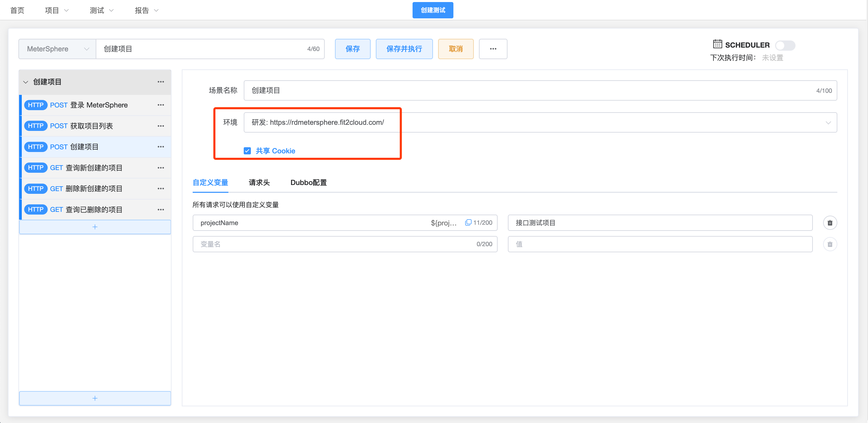Expand the 环境 environment dropdown
Screen dimensions: 868x423
[x=828, y=122]
